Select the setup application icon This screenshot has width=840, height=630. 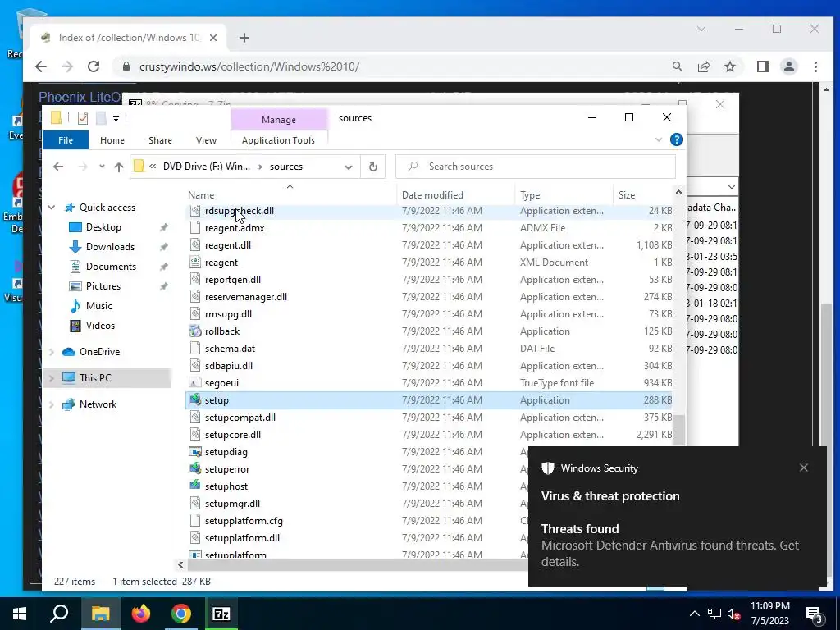pyautogui.click(x=195, y=400)
